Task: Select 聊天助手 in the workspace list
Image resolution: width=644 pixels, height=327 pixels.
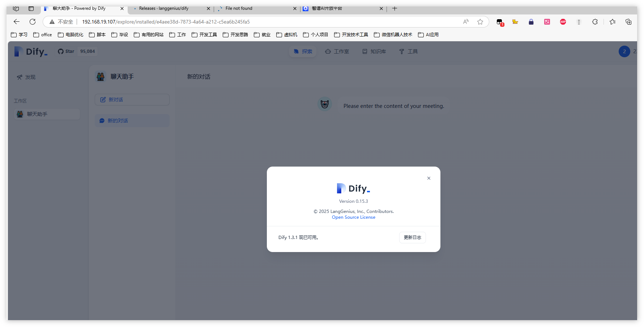Action: pyautogui.click(x=47, y=114)
